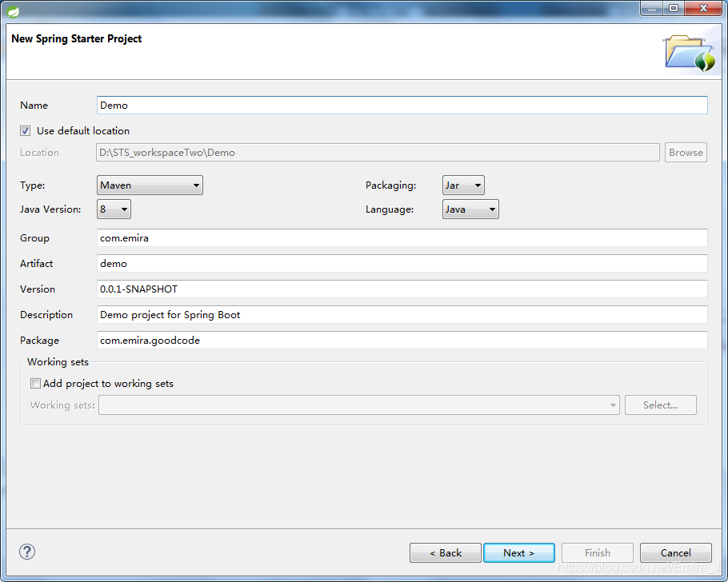Enable Add project to working sets
Screen dimensions: 728x582
click(x=35, y=384)
